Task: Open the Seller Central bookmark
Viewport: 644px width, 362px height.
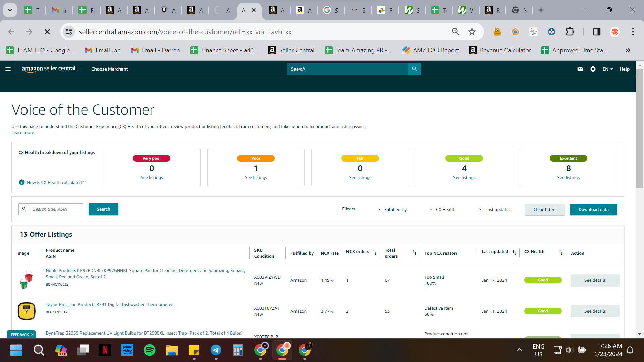Action: (291, 50)
